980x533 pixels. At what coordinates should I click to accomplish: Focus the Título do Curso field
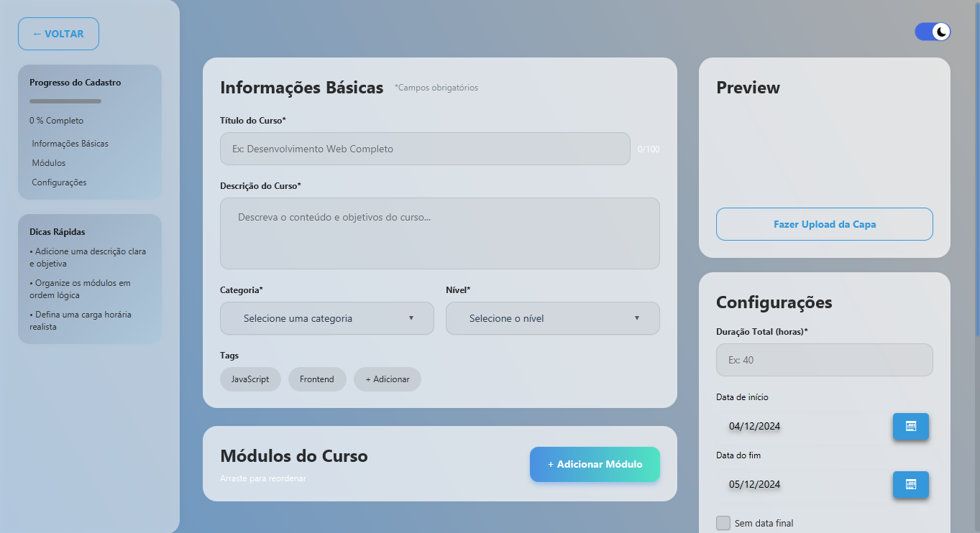pos(425,149)
